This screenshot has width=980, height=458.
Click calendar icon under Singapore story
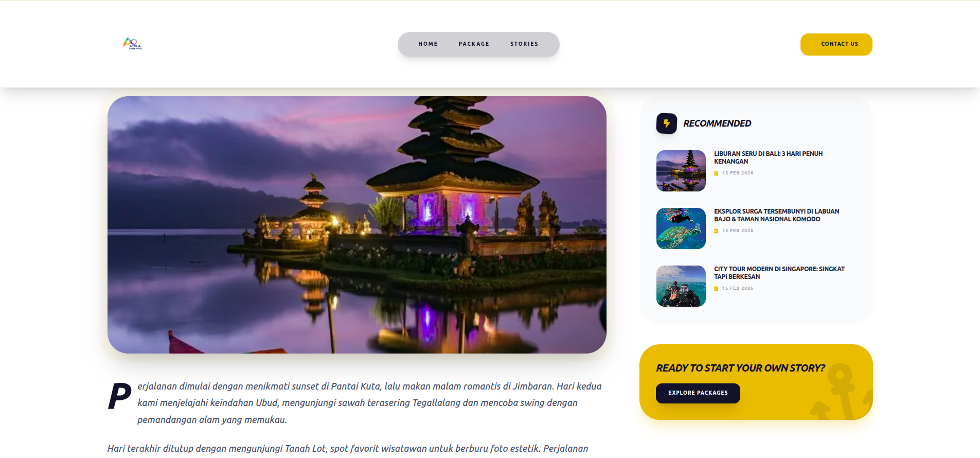[x=716, y=289]
